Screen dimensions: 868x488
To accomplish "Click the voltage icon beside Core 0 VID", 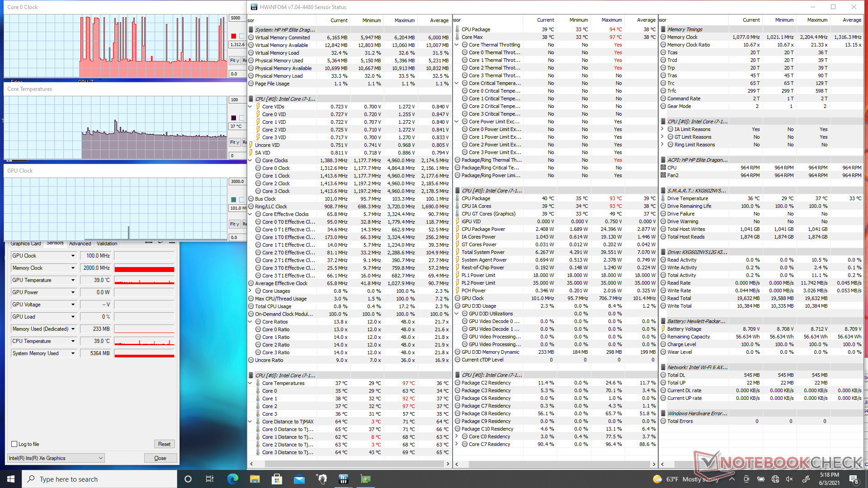I will coord(258,114).
